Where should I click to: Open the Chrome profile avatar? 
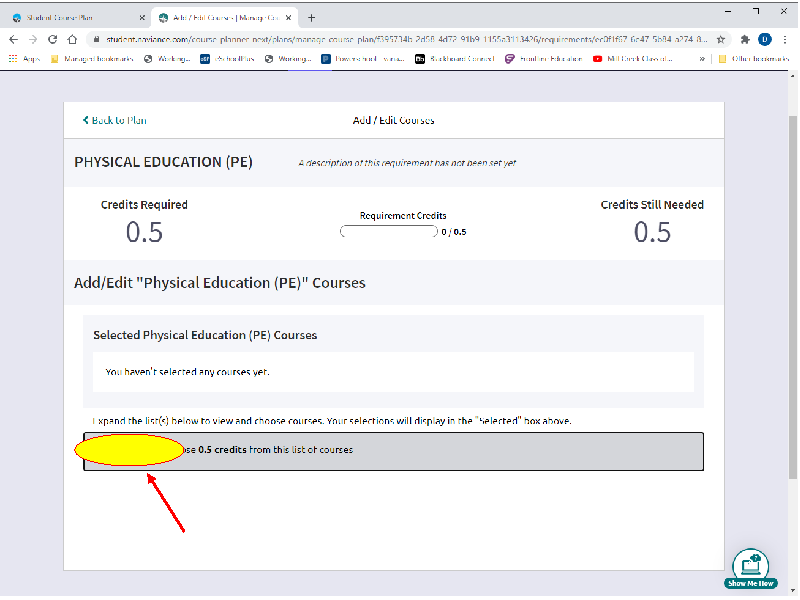click(764, 39)
